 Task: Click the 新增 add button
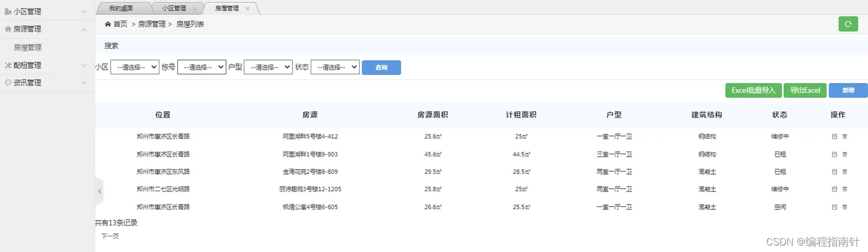click(x=848, y=90)
